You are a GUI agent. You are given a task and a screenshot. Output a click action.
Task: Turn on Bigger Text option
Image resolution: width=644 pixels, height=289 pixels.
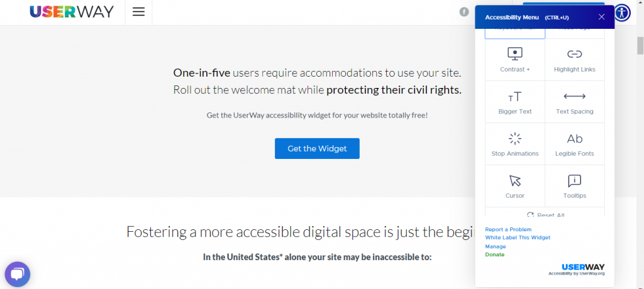pyautogui.click(x=514, y=102)
